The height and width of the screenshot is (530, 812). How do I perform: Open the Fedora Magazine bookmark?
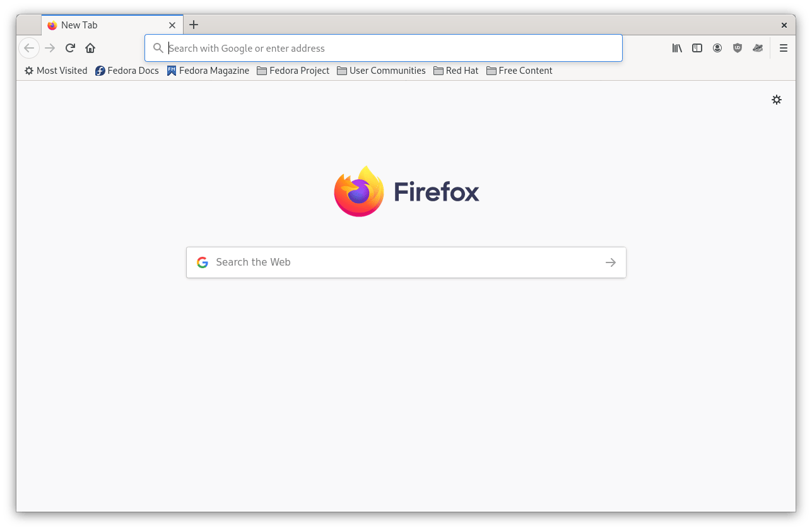tap(208, 71)
